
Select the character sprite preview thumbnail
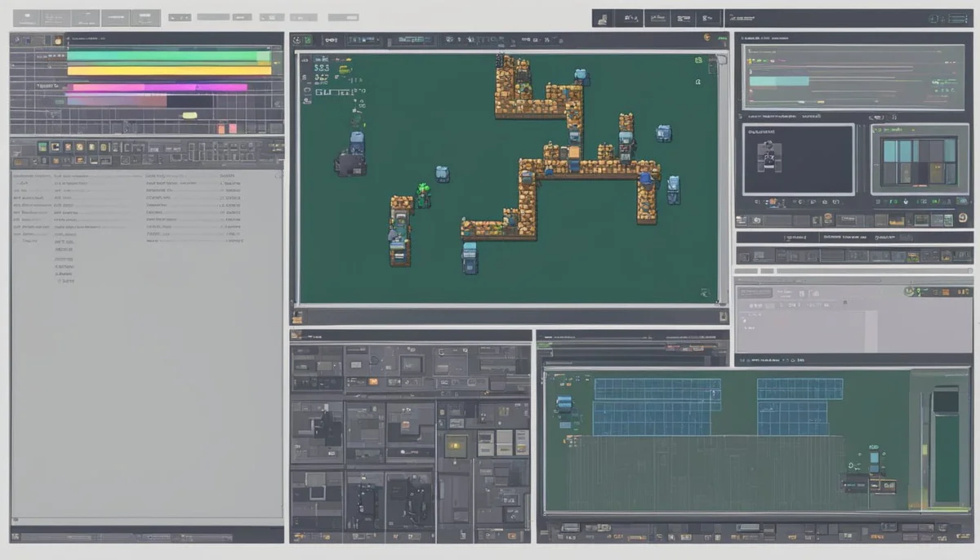[768, 155]
